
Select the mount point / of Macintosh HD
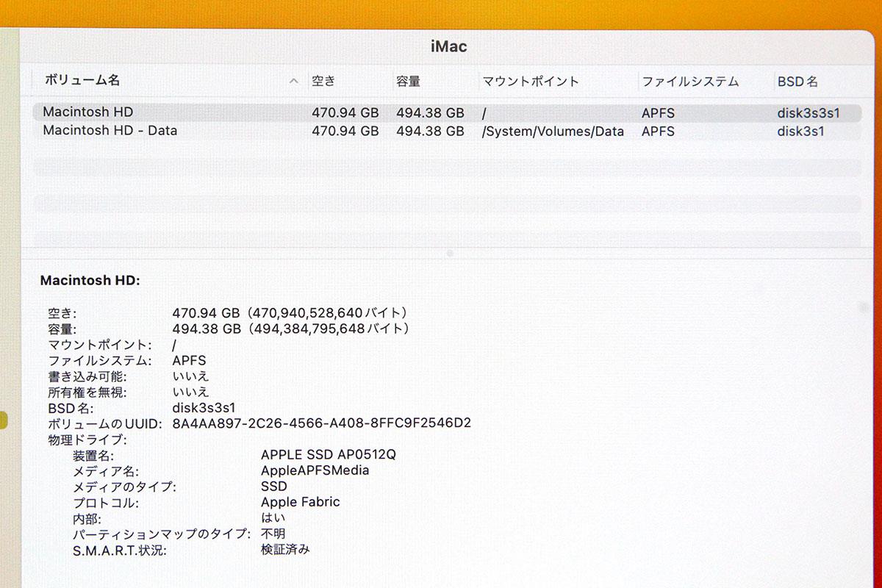click(484, 112)
